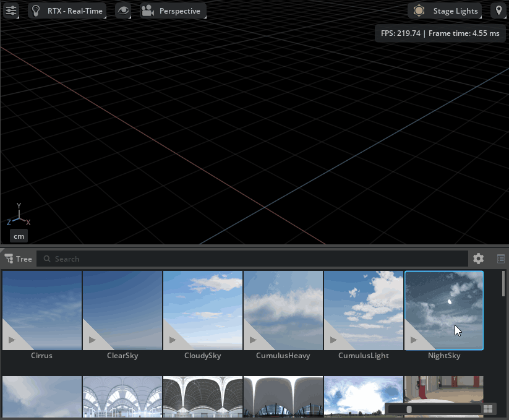Image resolution: width=509 pixels, height=420 pixels.
Task: Select the CloudySky thumbnail
Action: tap(203, 311)
